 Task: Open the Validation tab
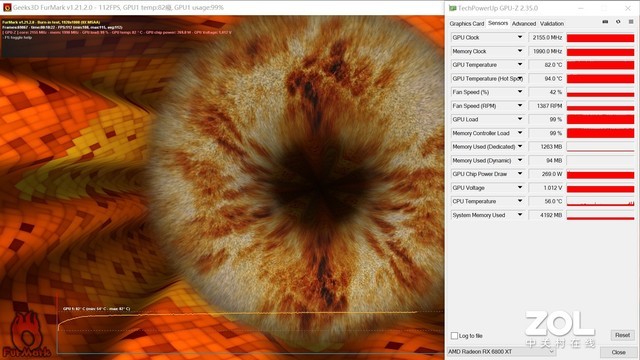click(x=552, y=24)
